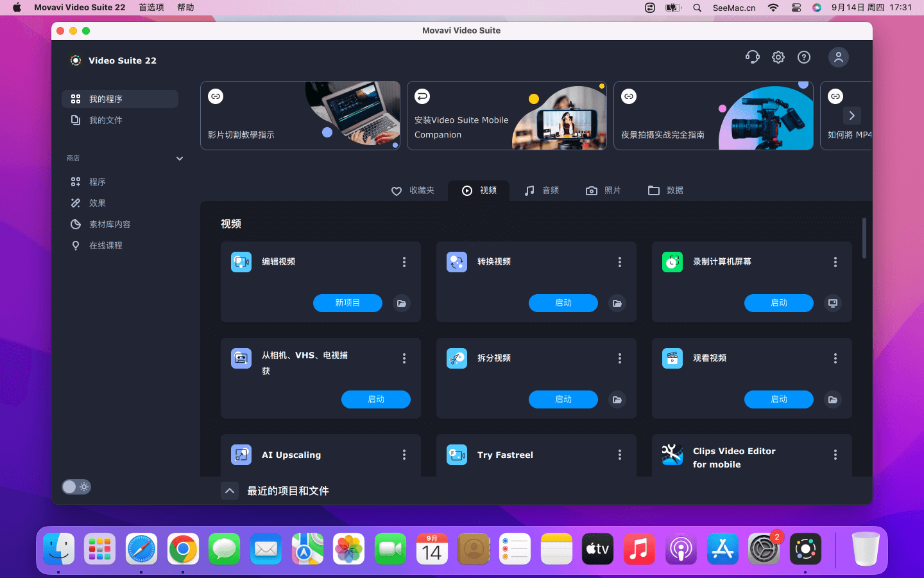
Task: Open the three-dot menu for 编辑视频
Action: 404,262
